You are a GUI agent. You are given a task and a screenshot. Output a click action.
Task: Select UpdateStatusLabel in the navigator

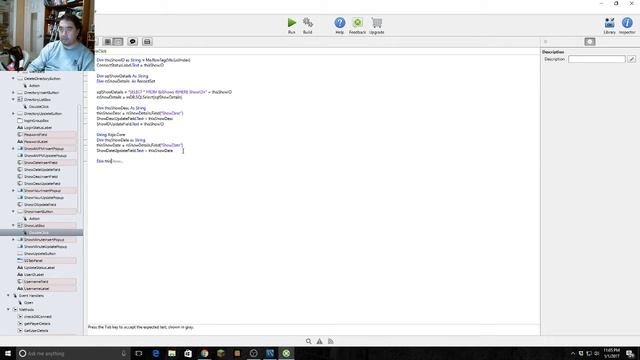point(39,268)
